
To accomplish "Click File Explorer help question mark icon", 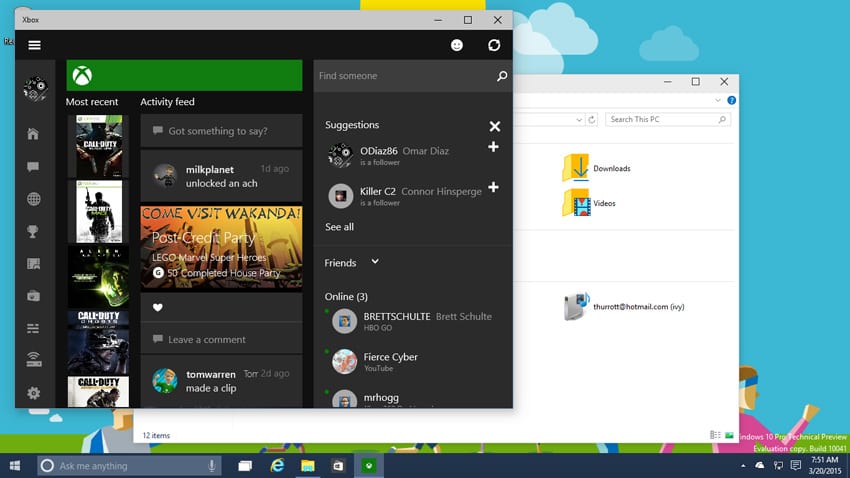I will 731,100.
